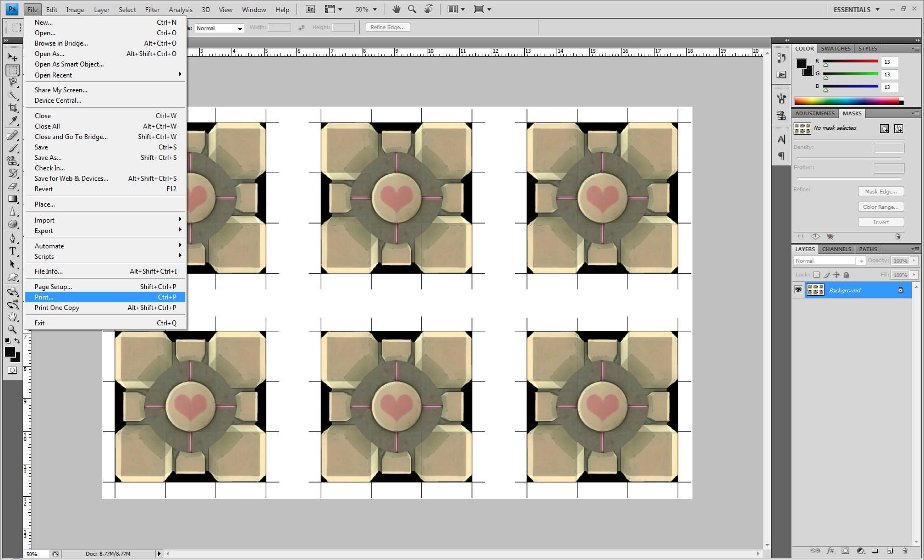Screen dimensions: 924x560
Task: Click the red R color slider
Action: [x=850, y=61]
